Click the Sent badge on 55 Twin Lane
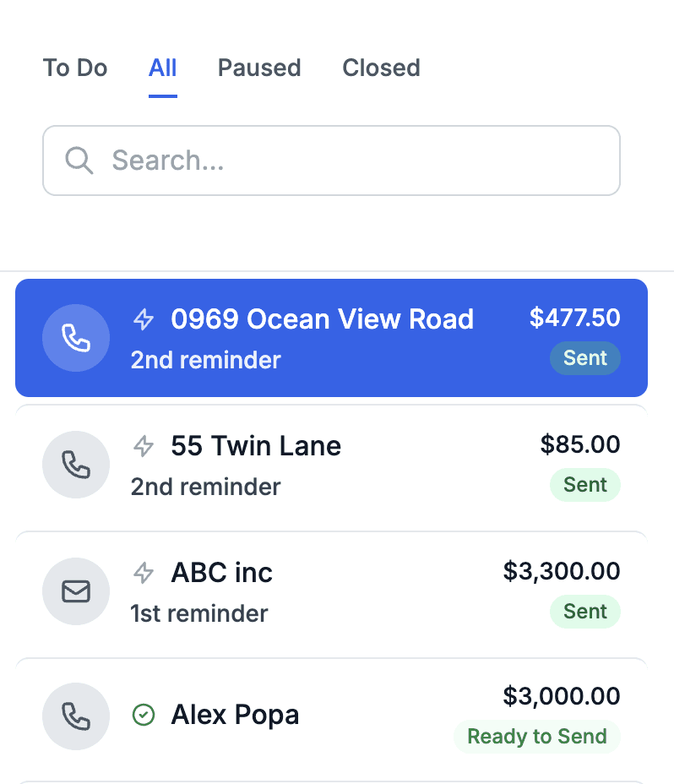This screenshot has height=784, width=674. coord(585,485)
